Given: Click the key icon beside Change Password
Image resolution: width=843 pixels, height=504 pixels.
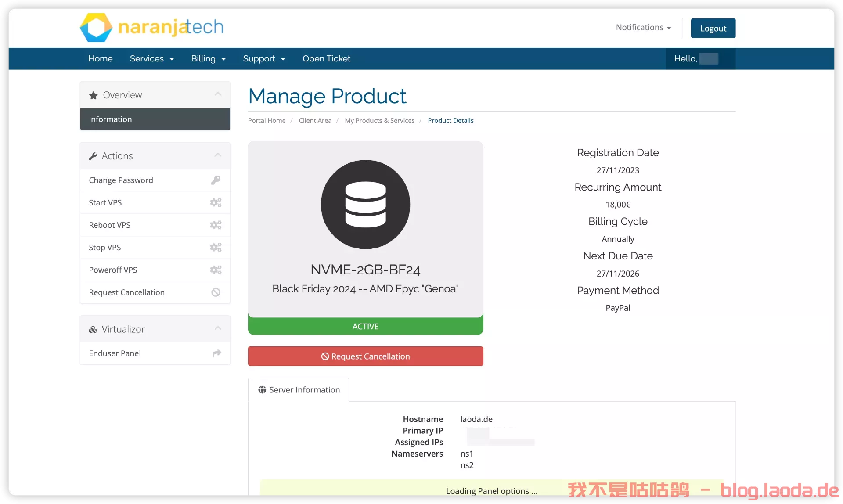Looking at the screenshot, I should (x=216, y=180).
